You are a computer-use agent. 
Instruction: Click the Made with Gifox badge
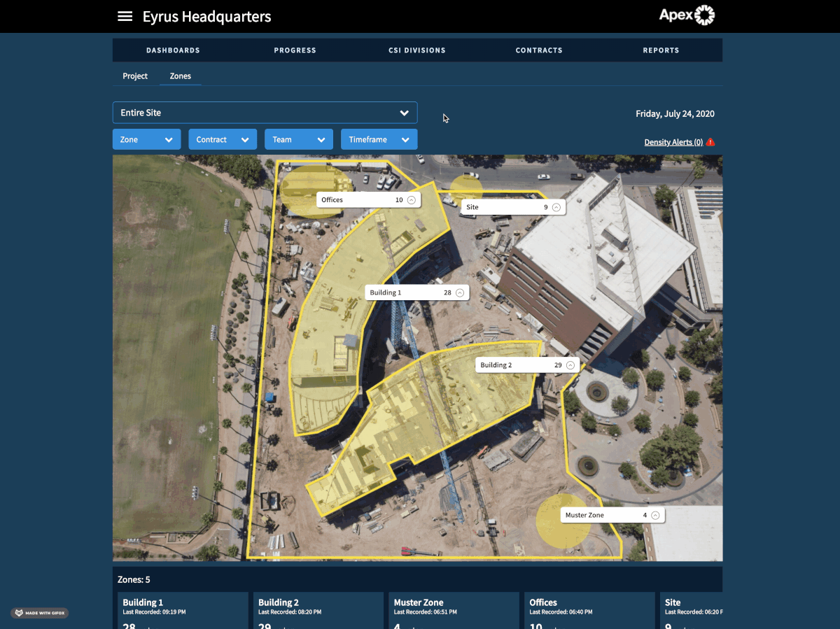39,613
